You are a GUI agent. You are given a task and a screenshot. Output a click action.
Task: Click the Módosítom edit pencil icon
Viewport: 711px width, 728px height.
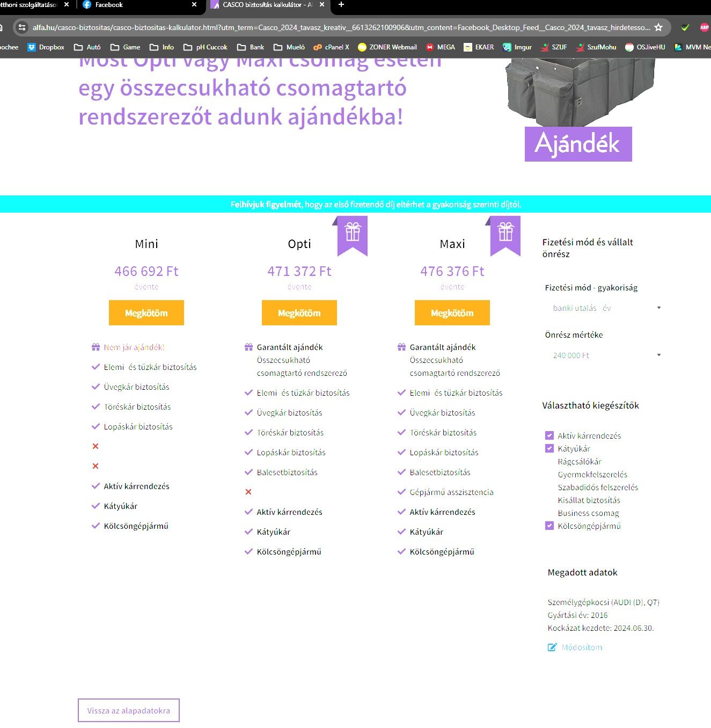click(552, 647)
